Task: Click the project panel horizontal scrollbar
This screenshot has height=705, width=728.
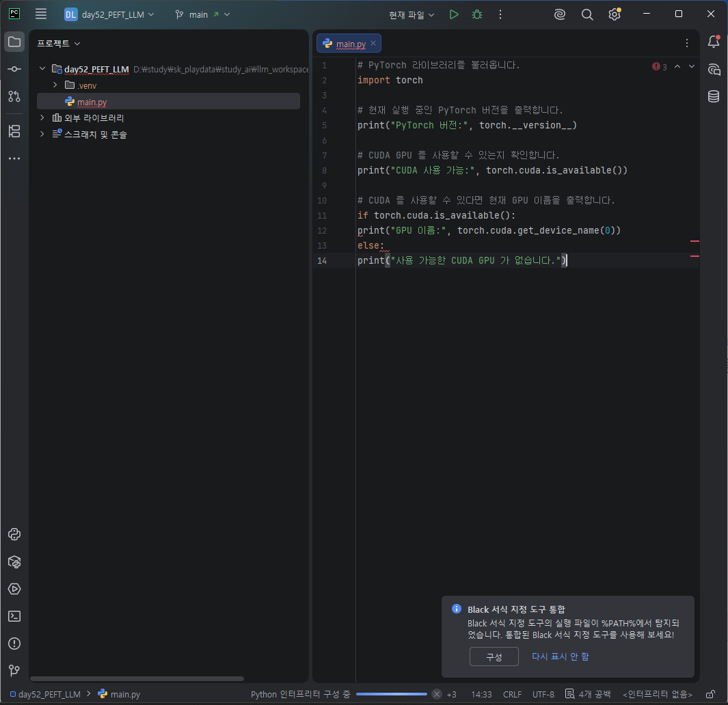Action: 137,678
